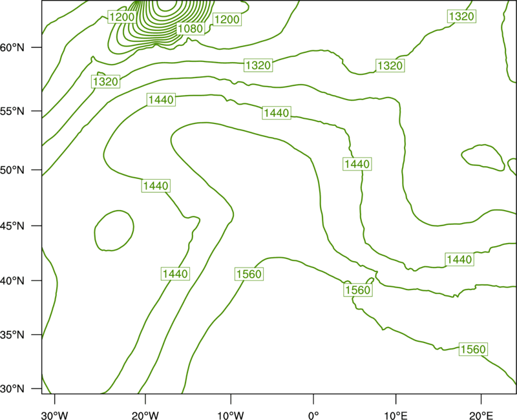
Task: Select the 45°N latitude tick label
Action: [12, 226]
